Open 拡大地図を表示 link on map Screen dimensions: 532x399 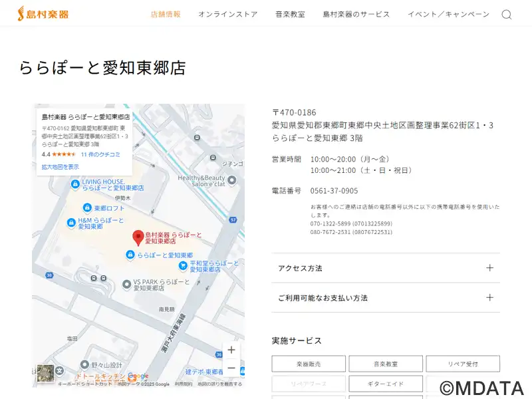click(60, 167)
